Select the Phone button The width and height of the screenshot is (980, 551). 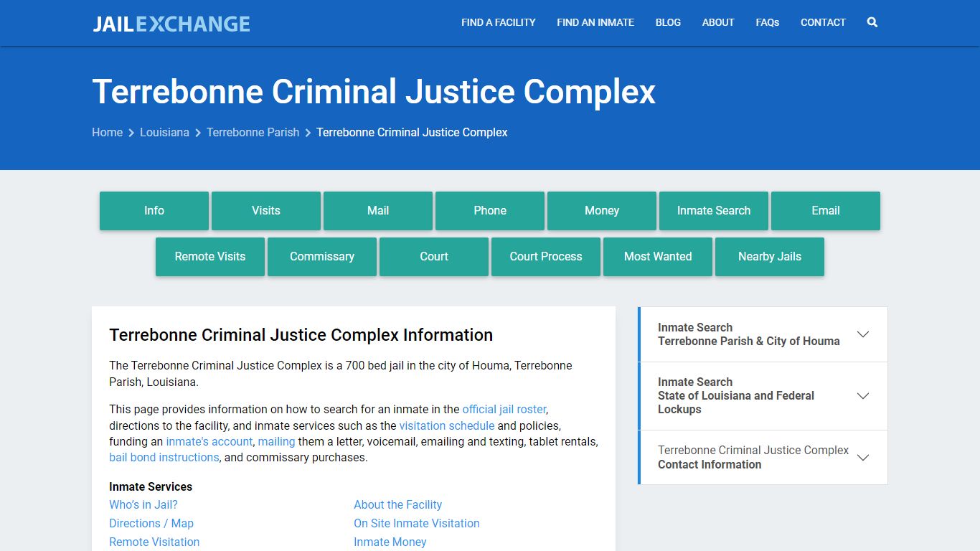click(x=490, y=211)
